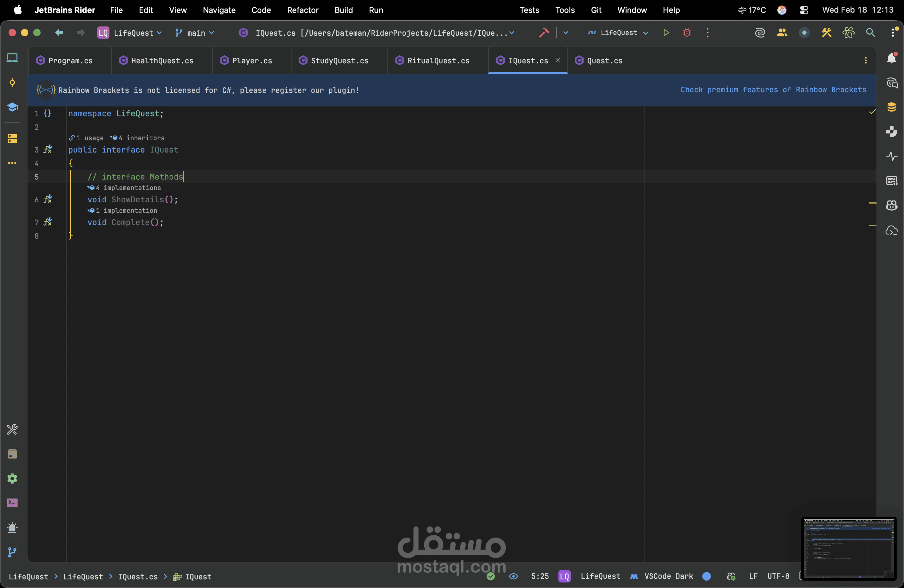This screenshot has width=904, height=588.
Task: Check premium features of Rainbow Brackets
Action: [773, 89]
